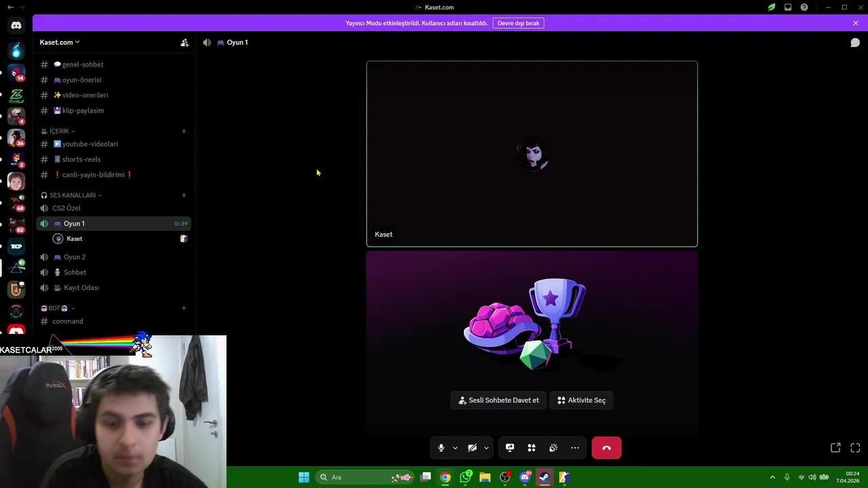Click speaker icon in Oyun 1 header
The height and width of the screenshot is (488, 868).
[x=207, y=42]
